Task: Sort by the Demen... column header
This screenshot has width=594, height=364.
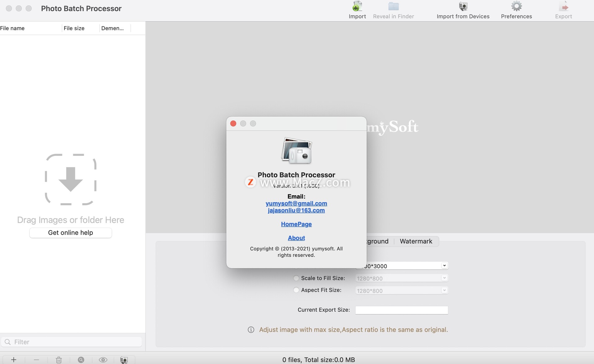Action: (115, 28)
